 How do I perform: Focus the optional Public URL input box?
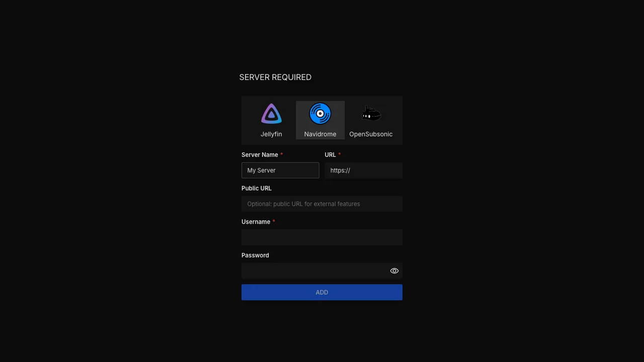[x=322, y=204]
